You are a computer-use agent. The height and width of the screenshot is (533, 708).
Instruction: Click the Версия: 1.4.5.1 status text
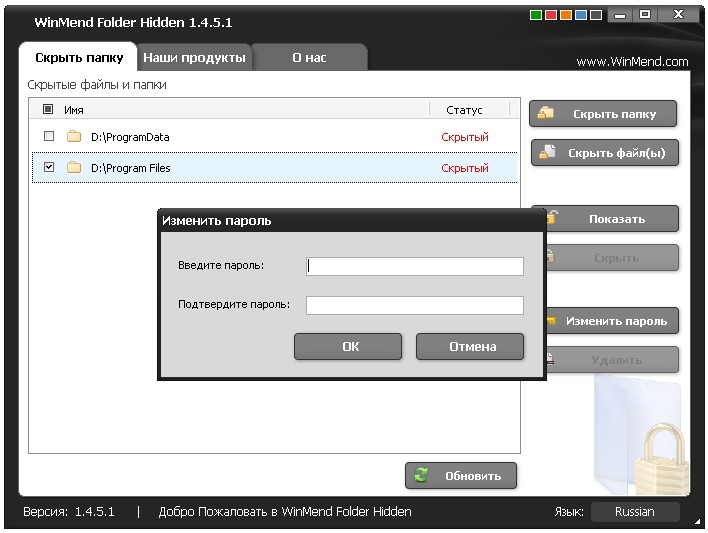pyautogui.click(x=69, y=512)
